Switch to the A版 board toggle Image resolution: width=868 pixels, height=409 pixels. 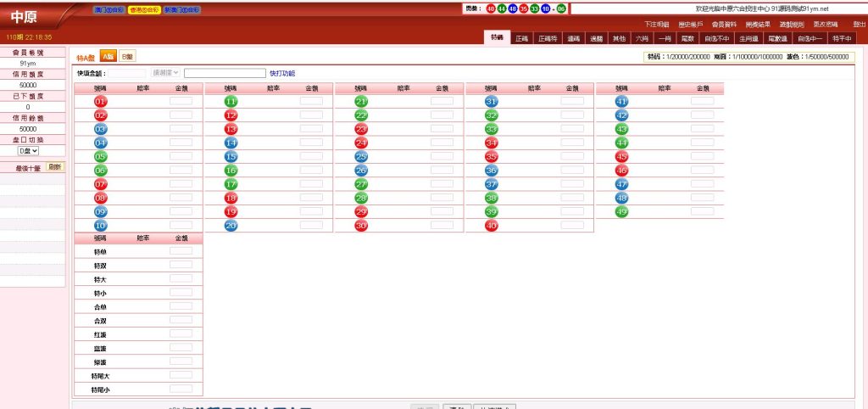tap(108, 56)
